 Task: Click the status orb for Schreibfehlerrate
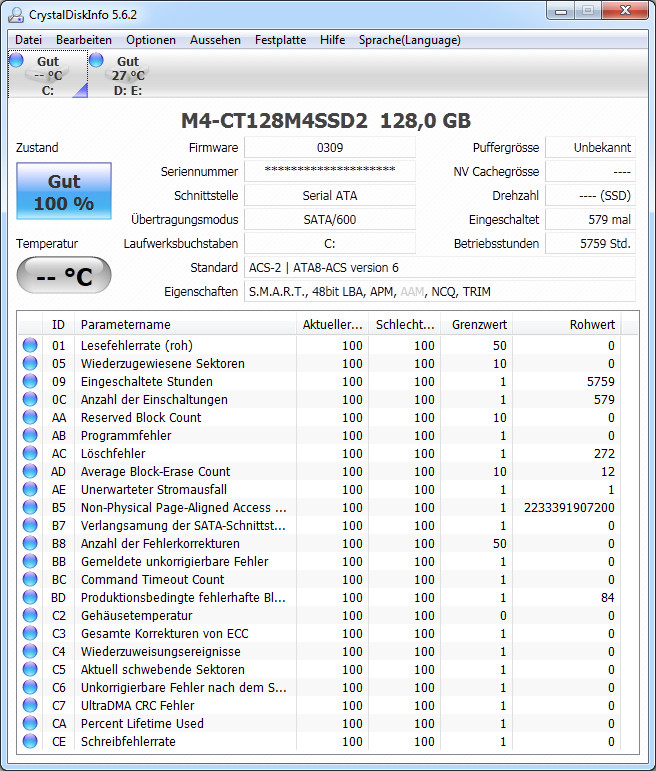tap(30, 741)
